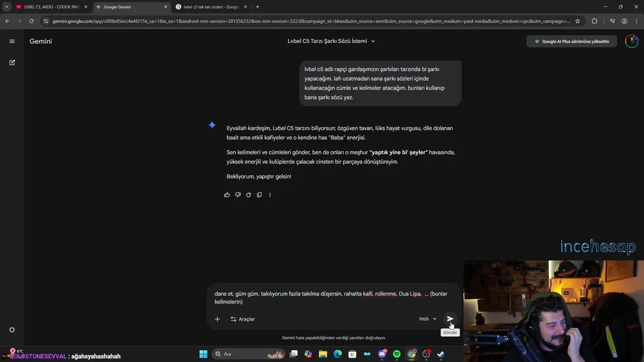Viewport: 644px width, 362px height.
Task: Open more options for the response
Action: coord(270,195)
